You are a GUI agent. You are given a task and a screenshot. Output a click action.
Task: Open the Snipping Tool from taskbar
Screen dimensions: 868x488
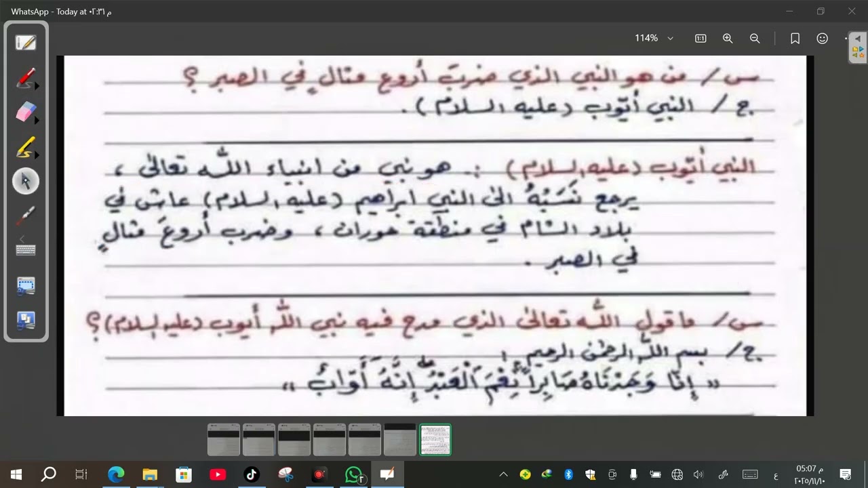pos(285,474)
